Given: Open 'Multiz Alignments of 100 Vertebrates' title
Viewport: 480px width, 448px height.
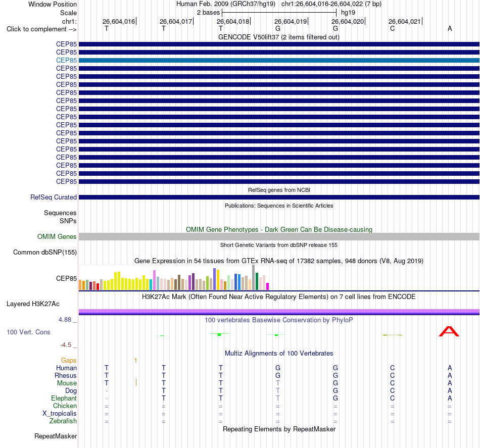Looking at the screenshot, I should tap(279, 354).
